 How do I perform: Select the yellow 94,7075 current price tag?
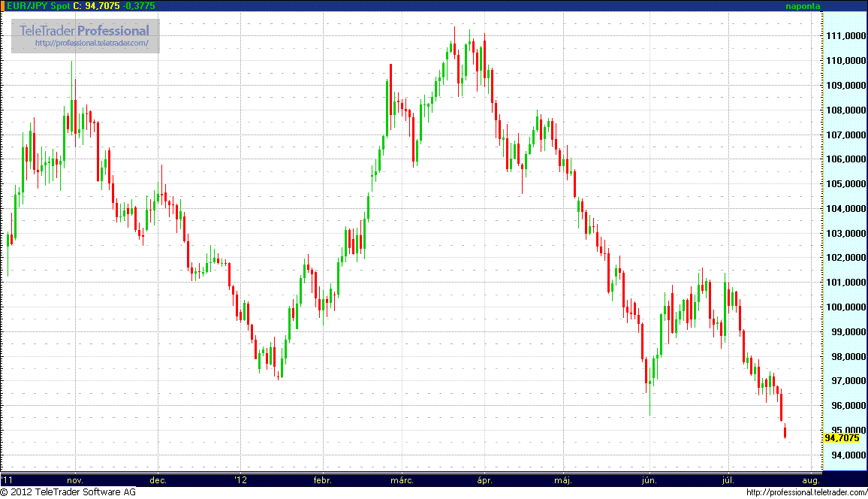842,437
